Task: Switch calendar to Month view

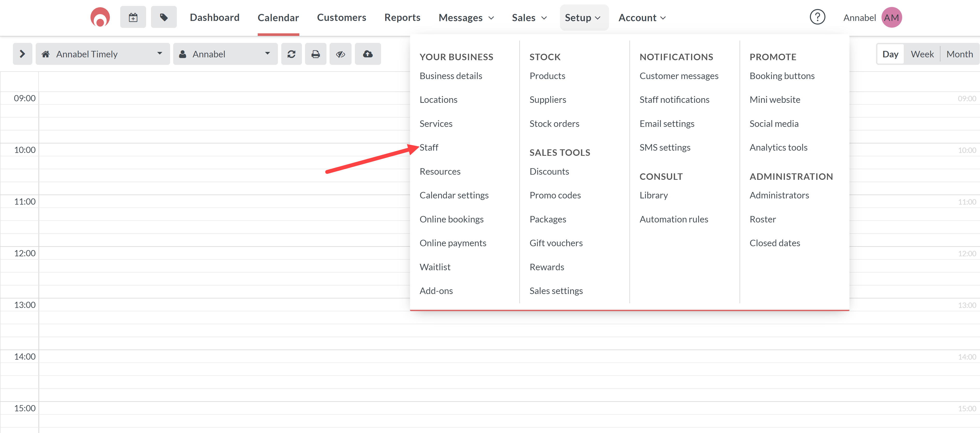Action: [x=959, y=54]
